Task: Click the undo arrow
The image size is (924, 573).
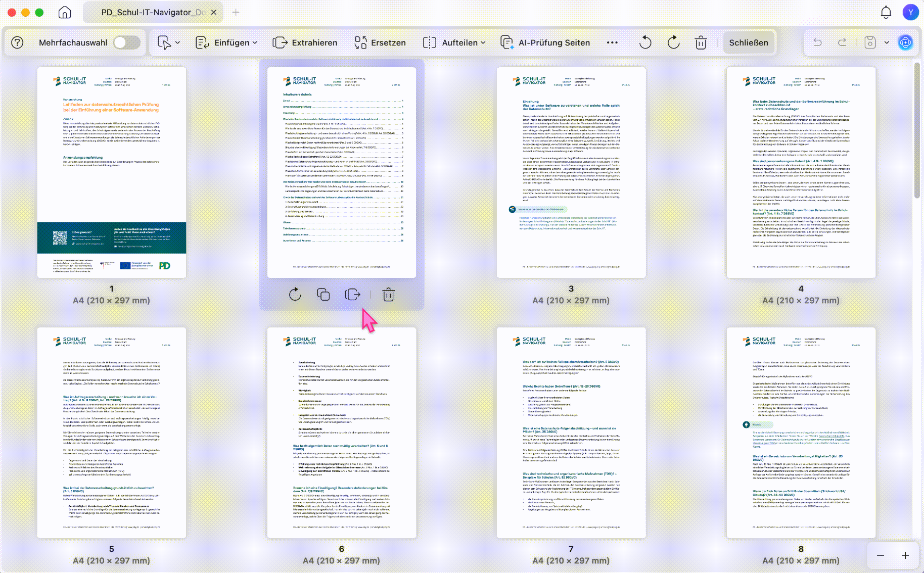Action: coord(817,42)
